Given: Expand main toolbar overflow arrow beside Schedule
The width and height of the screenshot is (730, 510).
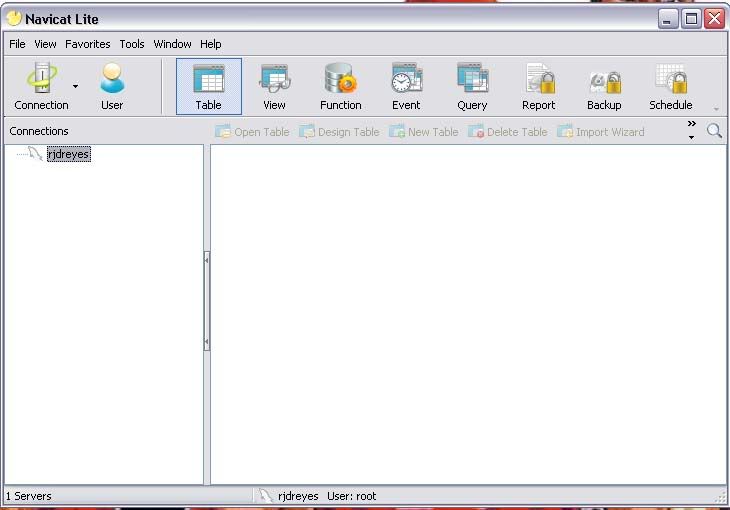Looking at the screenshot, I should 716,109.
